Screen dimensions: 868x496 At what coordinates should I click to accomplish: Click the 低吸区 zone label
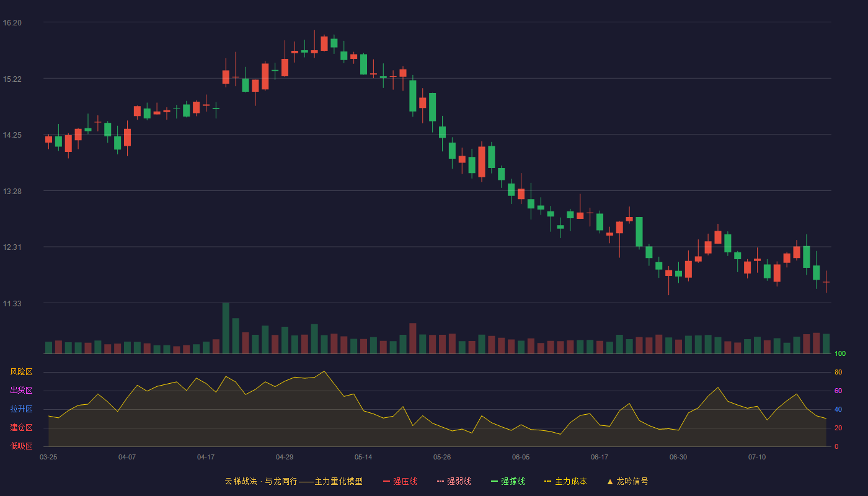click(21, 446)
